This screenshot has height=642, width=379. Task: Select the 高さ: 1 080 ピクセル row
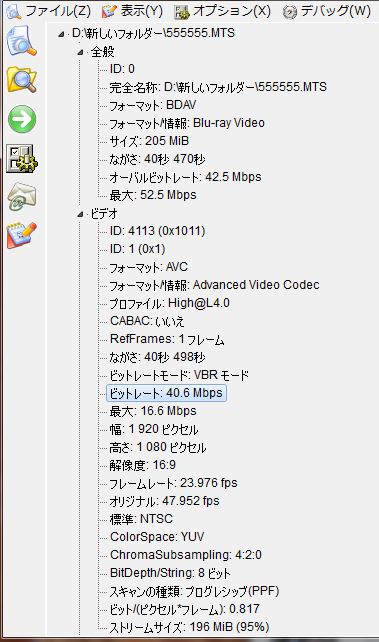(158, 447)
